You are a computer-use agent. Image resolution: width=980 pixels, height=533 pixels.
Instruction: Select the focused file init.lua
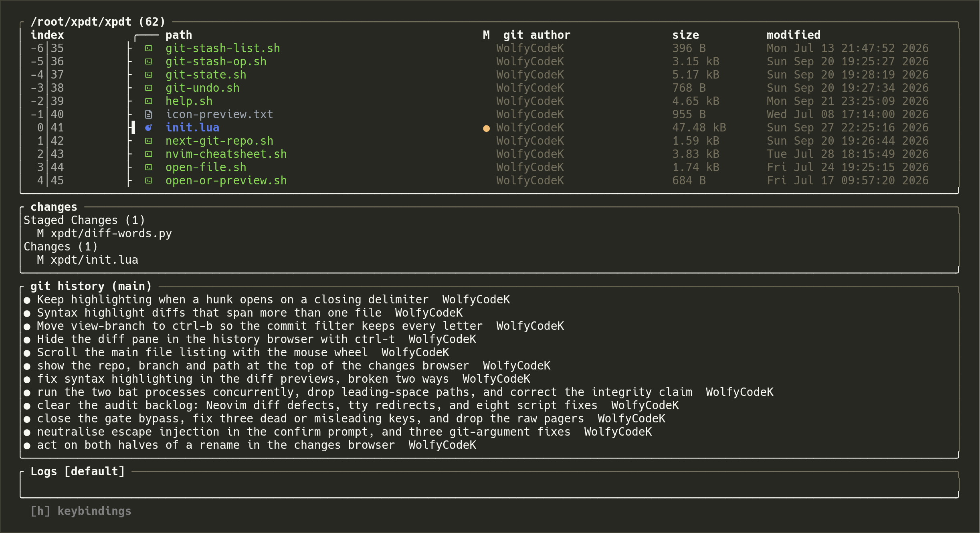192,128
